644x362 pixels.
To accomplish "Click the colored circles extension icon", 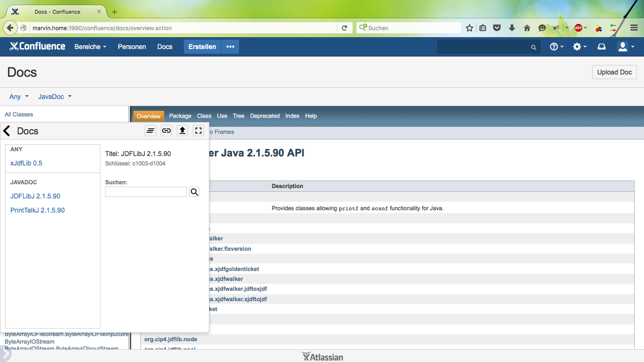I will (599, 28).
